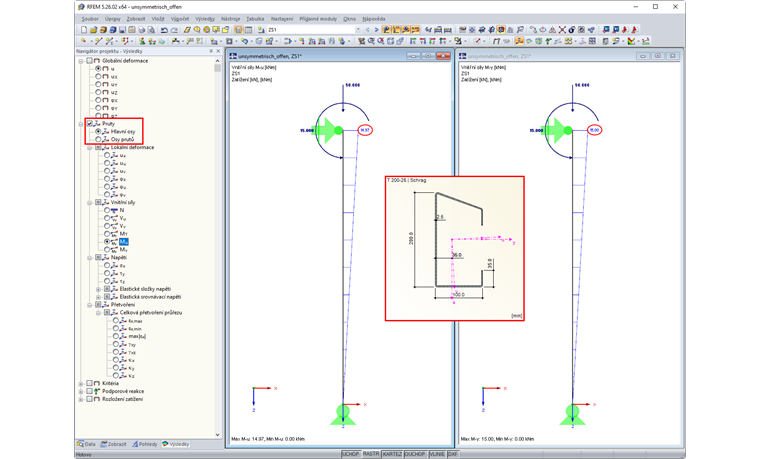Select the MT internal force radio button
This screenshot has width=760, height=459.
pos(107,234)
